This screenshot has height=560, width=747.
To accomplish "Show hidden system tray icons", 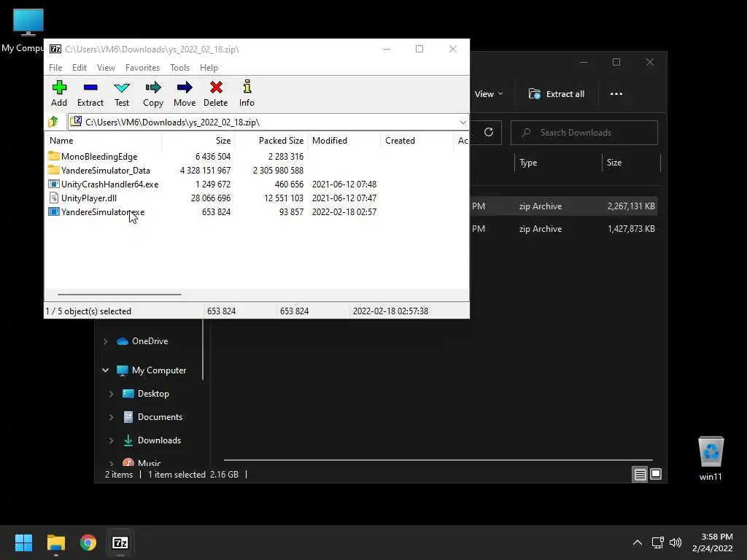I will [638, 542].
